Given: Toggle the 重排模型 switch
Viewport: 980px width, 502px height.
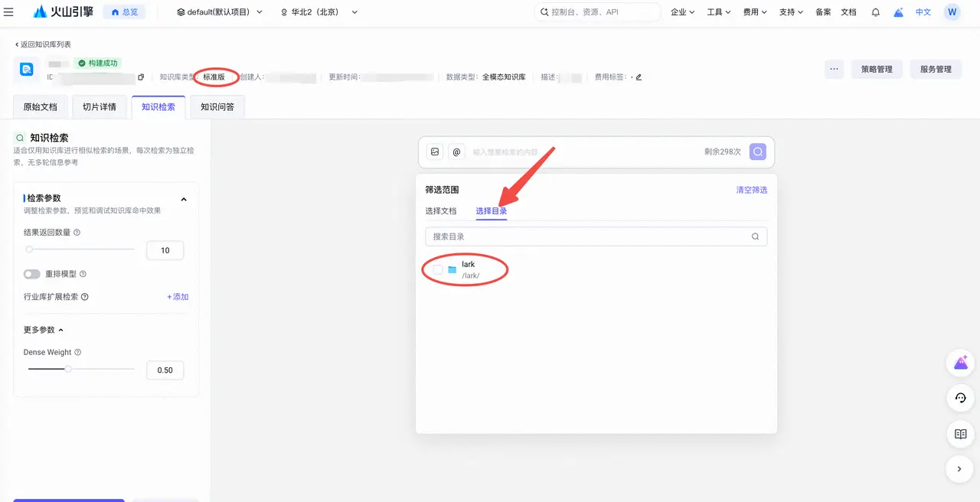Looking at the screenshot, I should point(31,274).
